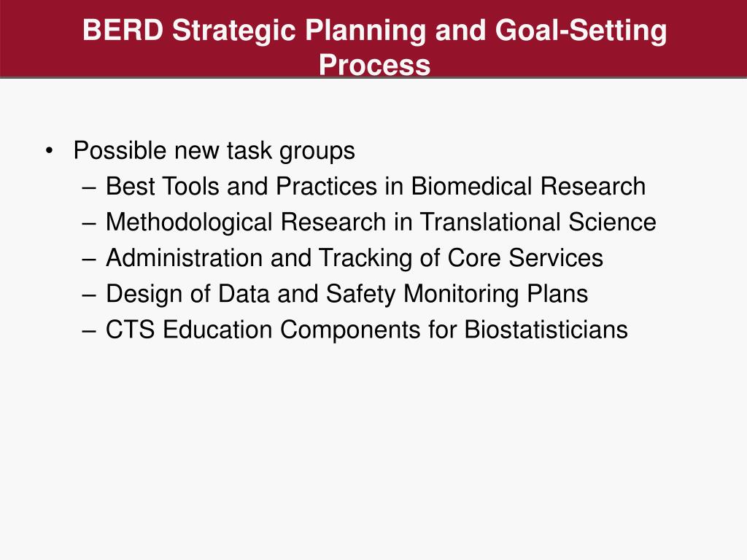
Task: Select 'Best Tools and Practices in Biomedical Research'
Action: pyautogui.click(x=376, y=186)
